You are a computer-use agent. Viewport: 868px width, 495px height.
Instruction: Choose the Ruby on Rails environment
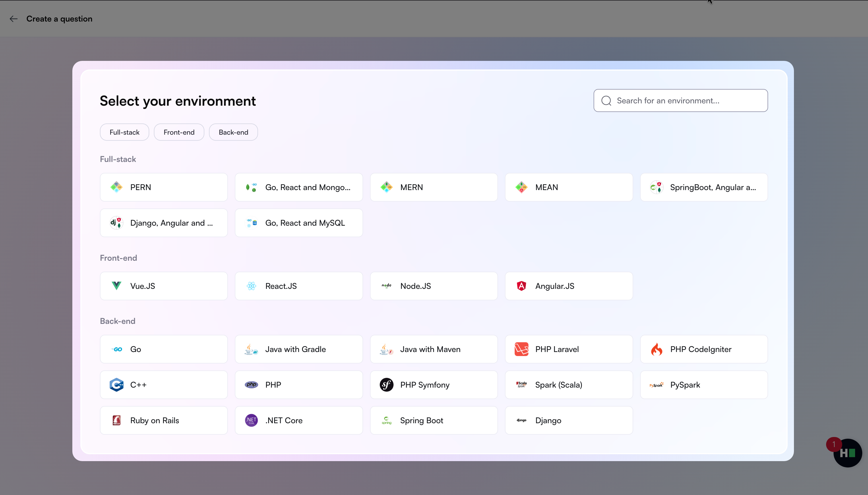click(x=164, y=421)
